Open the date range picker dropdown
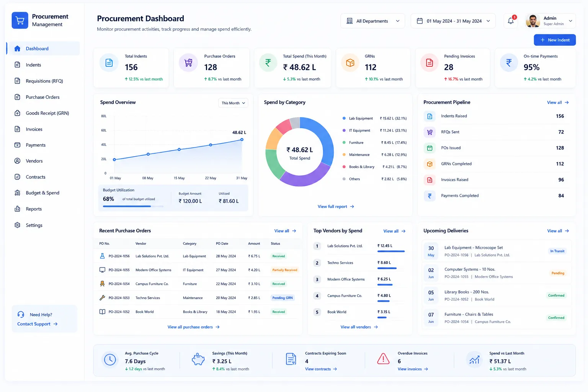This screenshot has height=392, width=588. pyautogui.click(x=453, y=21)
